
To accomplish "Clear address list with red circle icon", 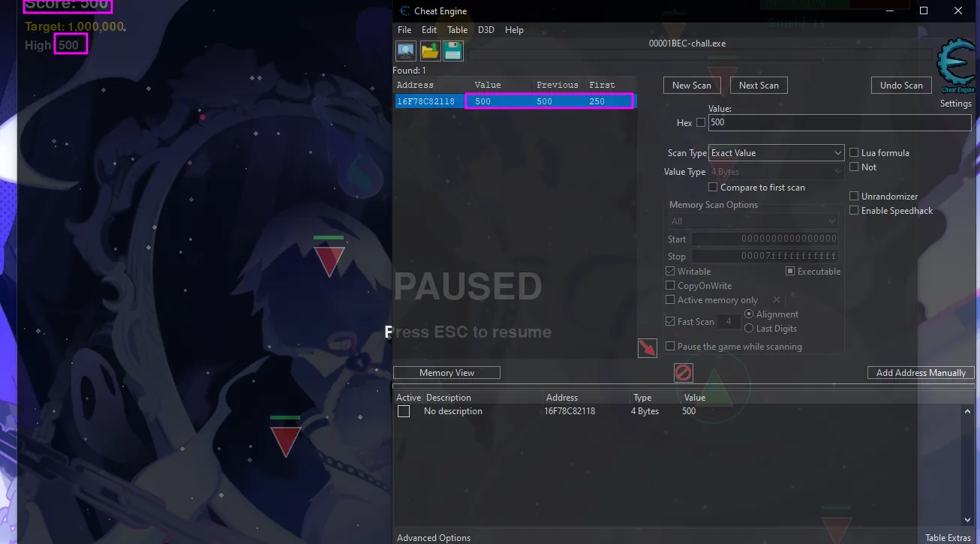I will point(683,372).
